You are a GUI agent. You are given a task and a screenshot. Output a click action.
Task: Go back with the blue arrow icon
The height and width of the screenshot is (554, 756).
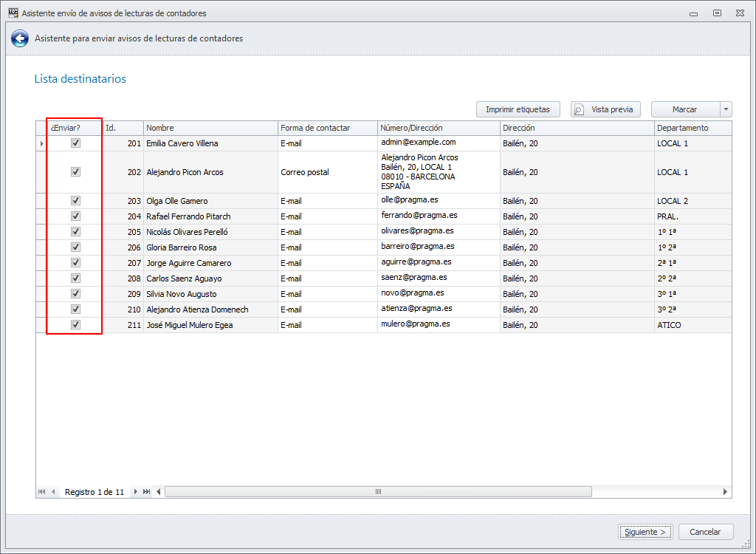(x=20, y=38)
